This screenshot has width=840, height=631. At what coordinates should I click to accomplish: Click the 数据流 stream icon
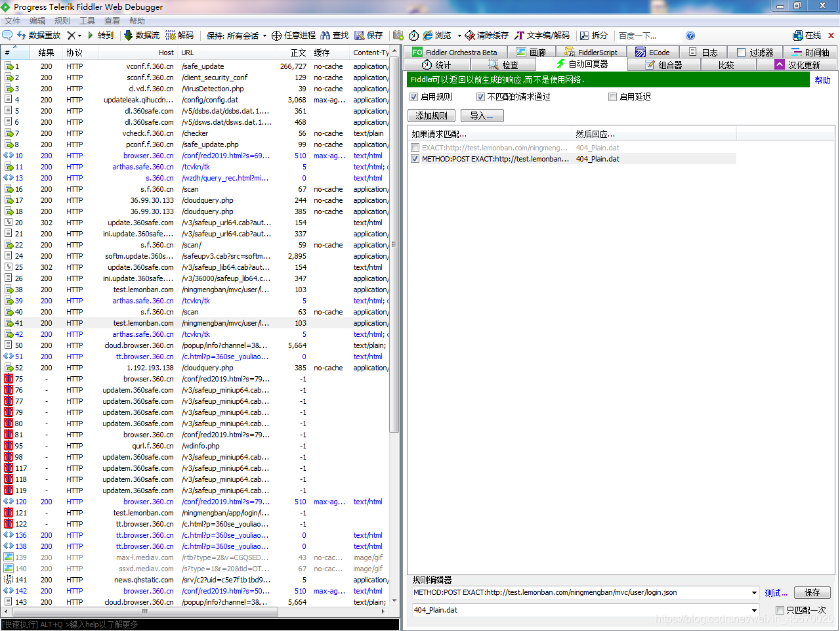point(129,35)
